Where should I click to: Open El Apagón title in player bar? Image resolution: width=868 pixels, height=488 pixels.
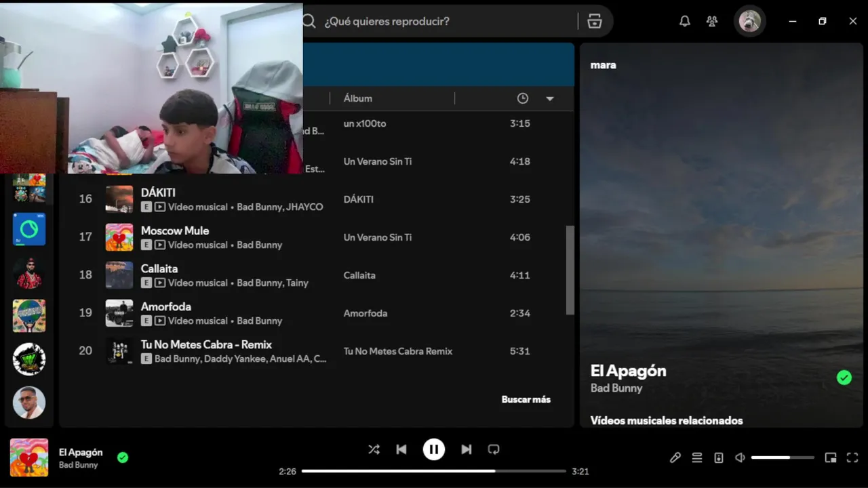click(81, 452)
